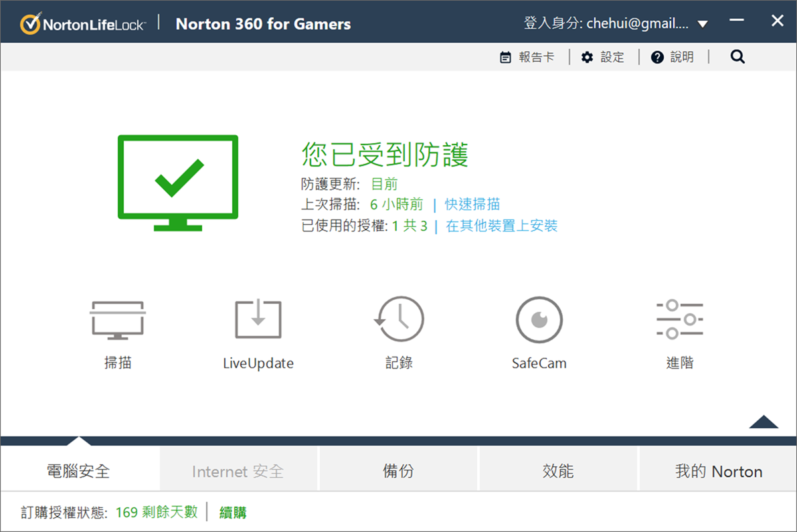The height and width of the screenshot is (532, 797).
Task: Open the SafeCam webcam icon
Action: click(x=539, y=321)
